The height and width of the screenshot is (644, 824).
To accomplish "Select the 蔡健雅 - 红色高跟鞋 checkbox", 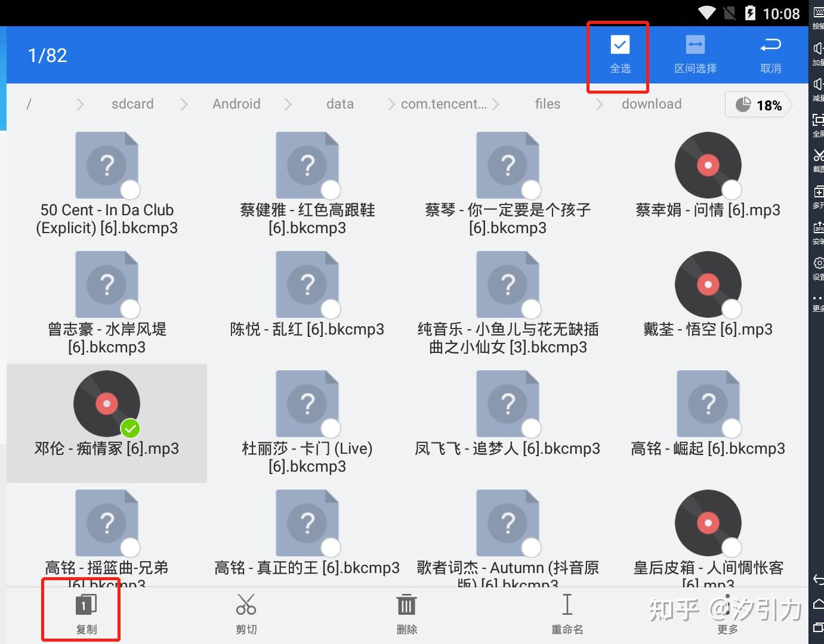I will 331,190.
